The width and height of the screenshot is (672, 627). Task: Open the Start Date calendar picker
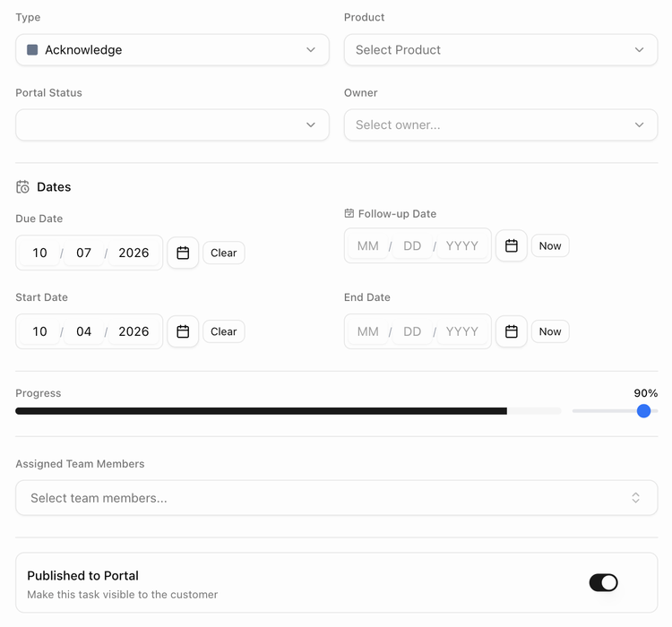click(x=183, y=331)
